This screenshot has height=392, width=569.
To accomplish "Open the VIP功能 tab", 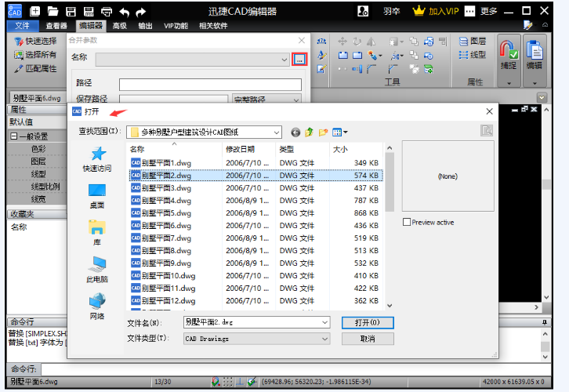I will [176, 26].
